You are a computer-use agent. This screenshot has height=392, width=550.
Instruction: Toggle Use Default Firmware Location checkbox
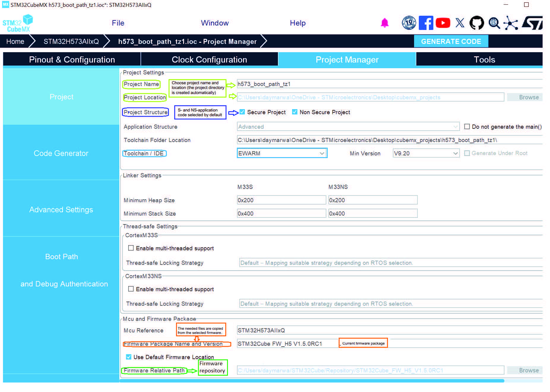(x=129, y=357)
